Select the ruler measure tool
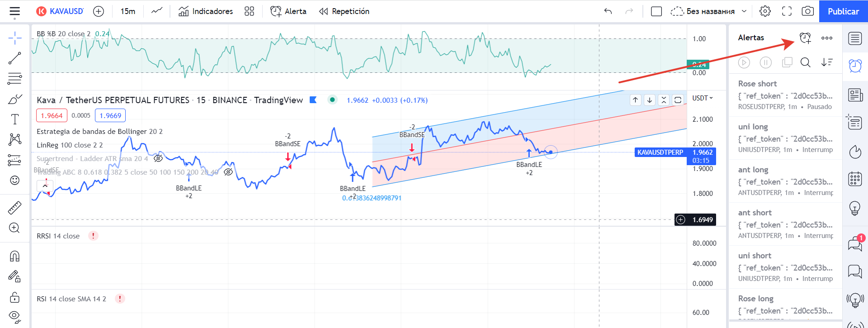 [15, 208]
